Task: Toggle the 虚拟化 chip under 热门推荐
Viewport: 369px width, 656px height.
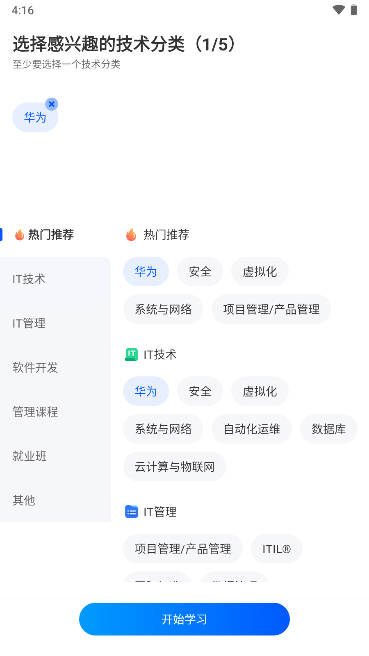Action: point(260,272)
